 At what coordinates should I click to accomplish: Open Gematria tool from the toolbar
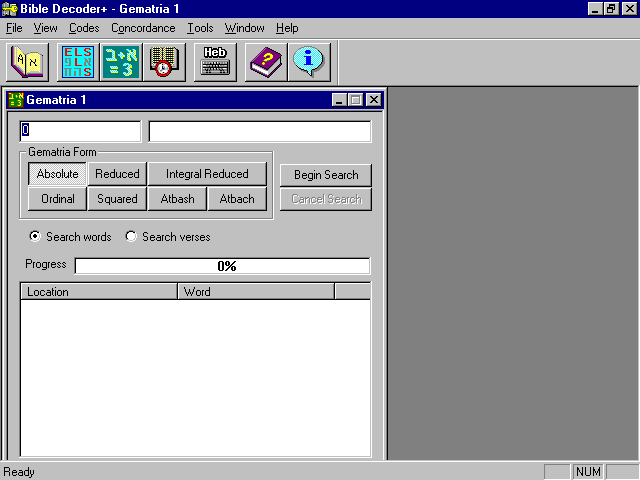pyautogui.click(x=120, y=62)
